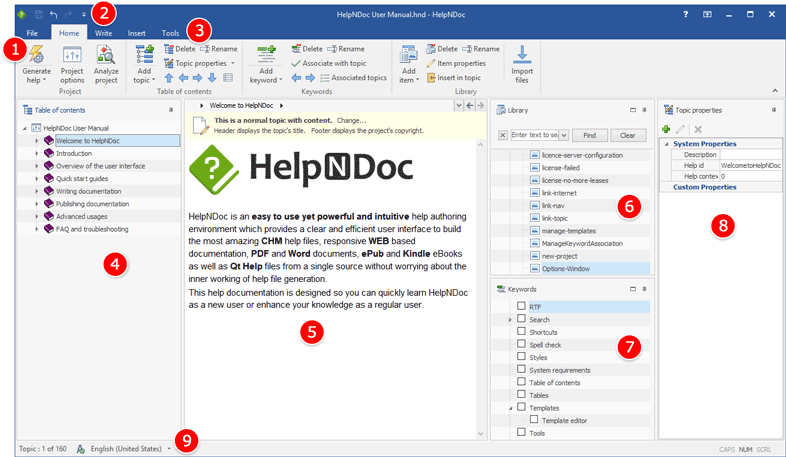
Task: Check the Table of contents keyword checkbox
Action: 521,382
